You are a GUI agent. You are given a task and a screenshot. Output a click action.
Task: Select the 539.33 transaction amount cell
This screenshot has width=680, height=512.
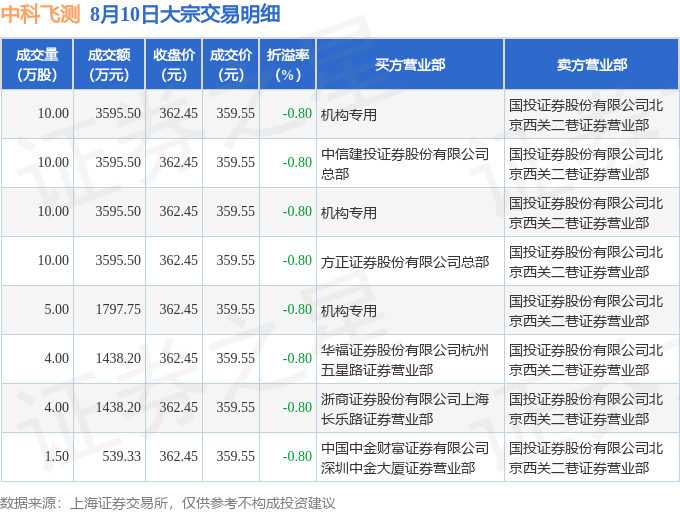point(109,457)
